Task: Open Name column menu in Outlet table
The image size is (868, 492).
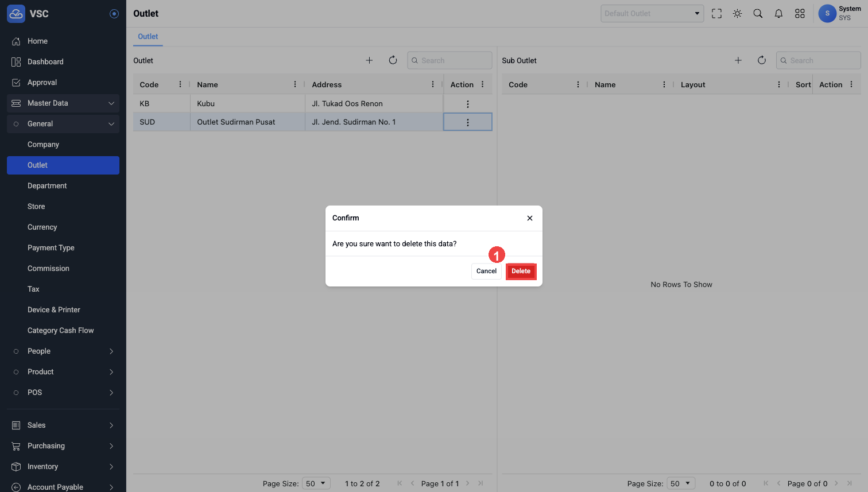Action: point(295,84)
